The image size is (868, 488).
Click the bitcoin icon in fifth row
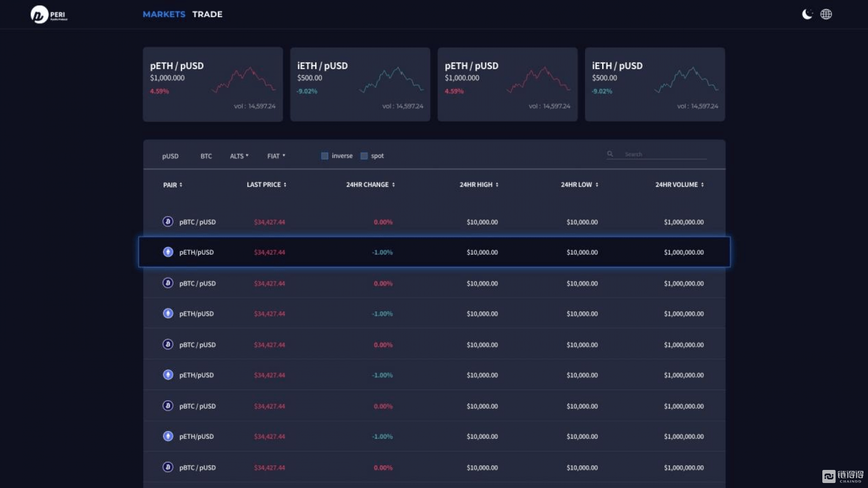tap(168, 344)
